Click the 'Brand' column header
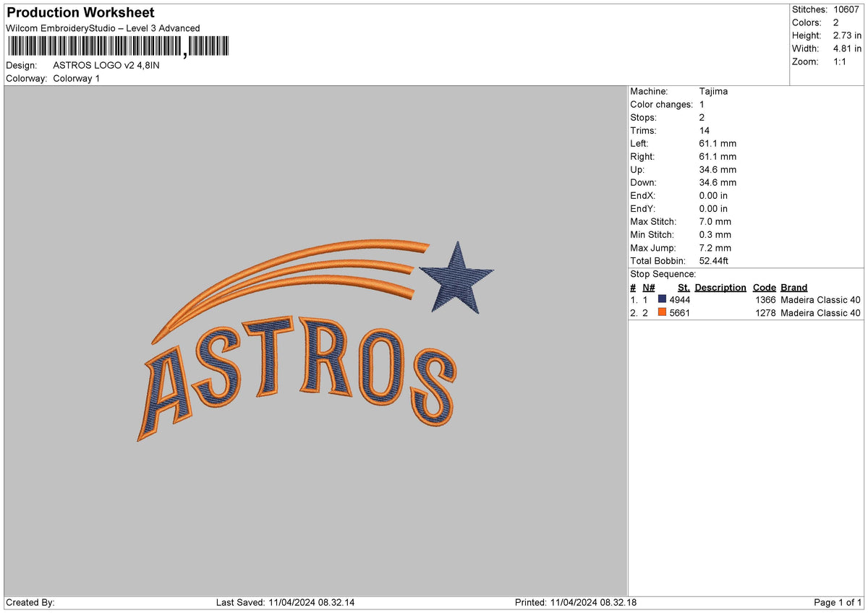Image resolution: width=868 pixels, height=613 pixels. [x=794, y=287]
